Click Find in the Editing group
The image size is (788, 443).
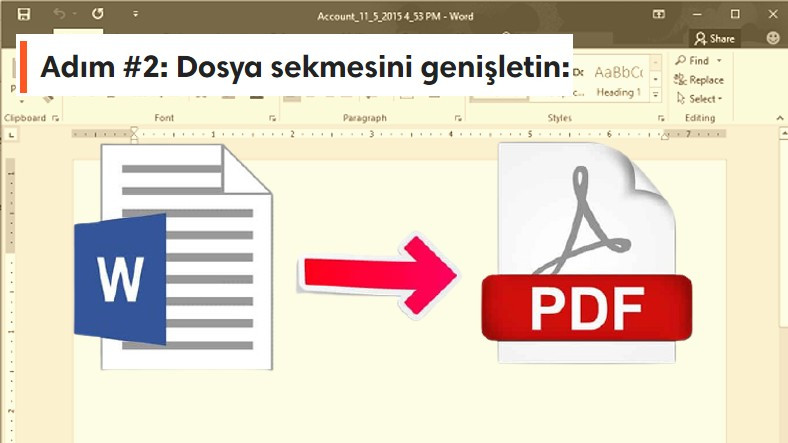click(698, 61)
